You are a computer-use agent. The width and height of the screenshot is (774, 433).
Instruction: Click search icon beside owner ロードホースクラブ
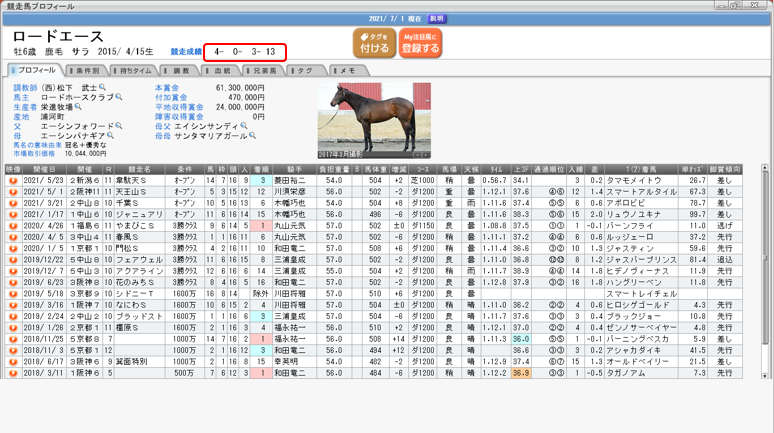click(119, 98)
